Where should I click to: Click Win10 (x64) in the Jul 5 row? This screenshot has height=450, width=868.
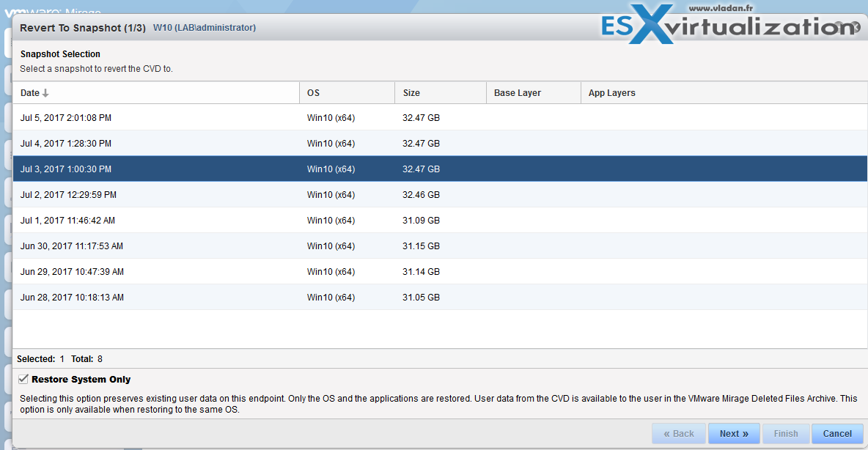[x=331, y=118]
